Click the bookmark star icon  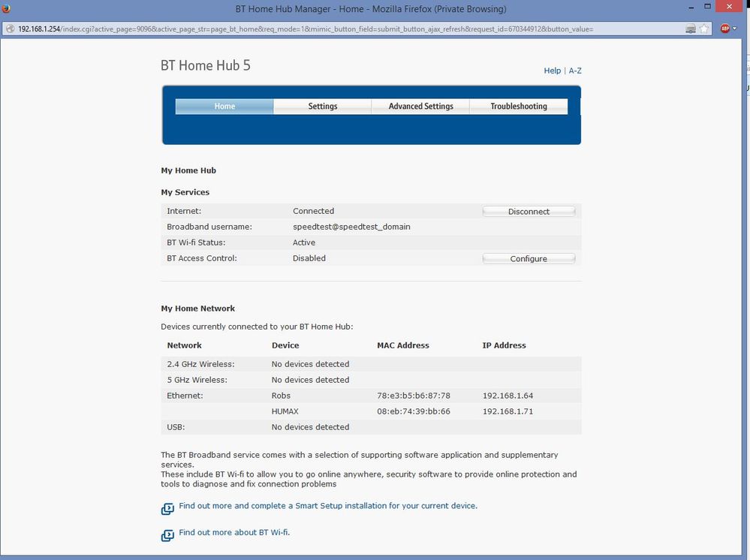(703, 29)
